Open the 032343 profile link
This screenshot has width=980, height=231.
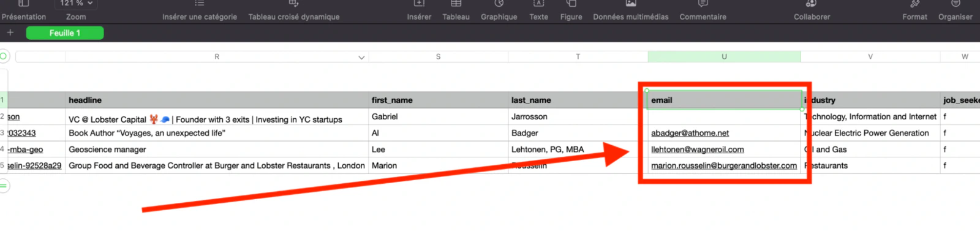pyautogui.click(x=21, y=133)
